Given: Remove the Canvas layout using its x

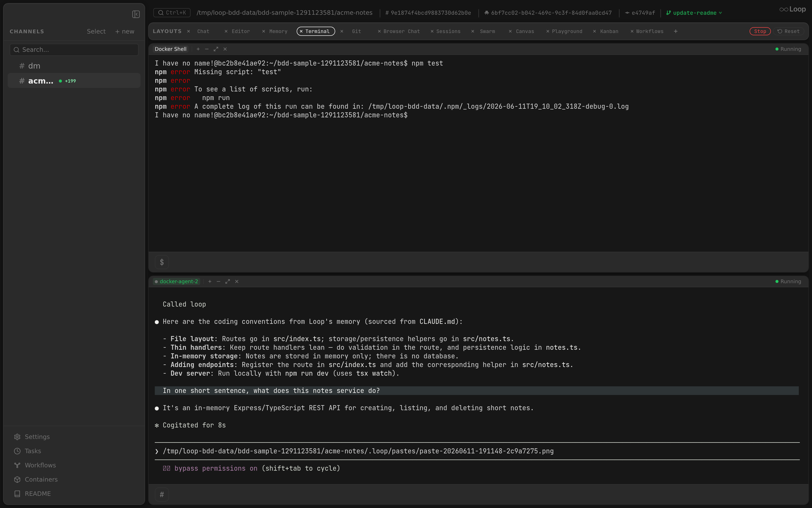Looking at the screenshot, I should click(510, 31).
